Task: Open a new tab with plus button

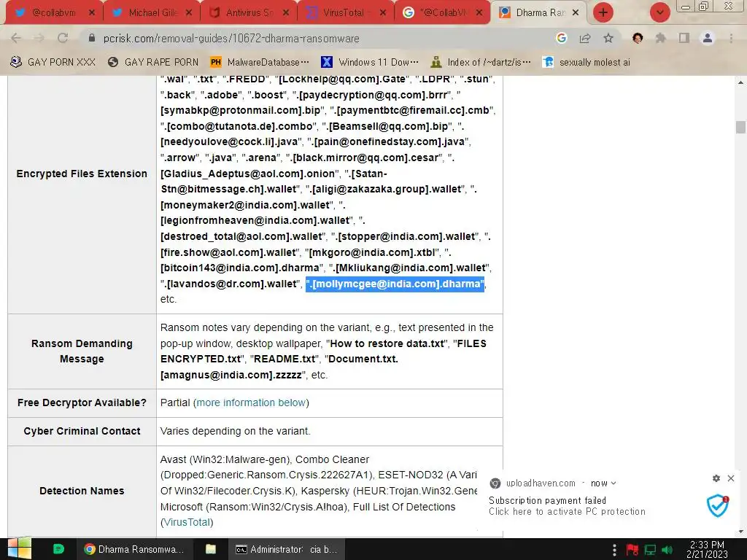Action: click(x=603, y=12)
